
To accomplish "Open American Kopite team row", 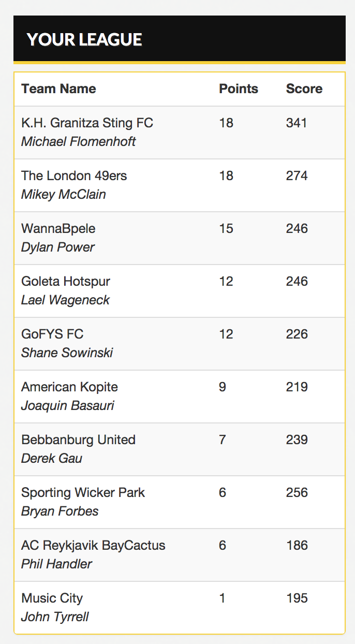I will tap(69, 387).
